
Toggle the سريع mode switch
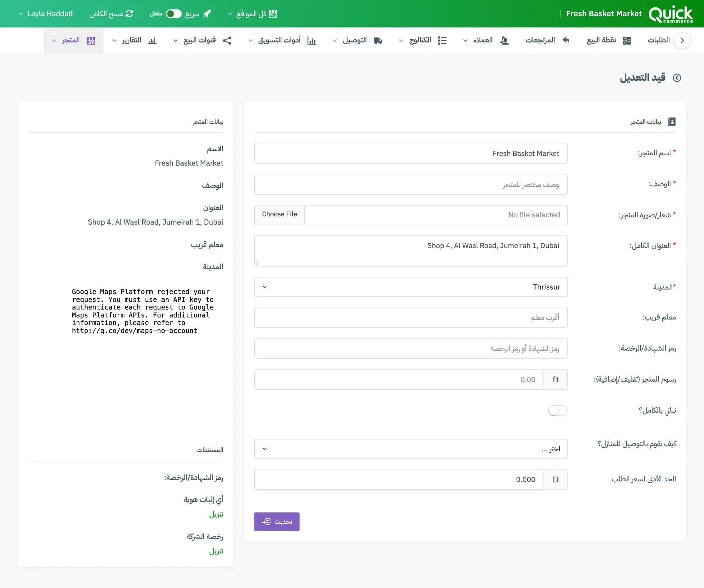tap(174, 14)
